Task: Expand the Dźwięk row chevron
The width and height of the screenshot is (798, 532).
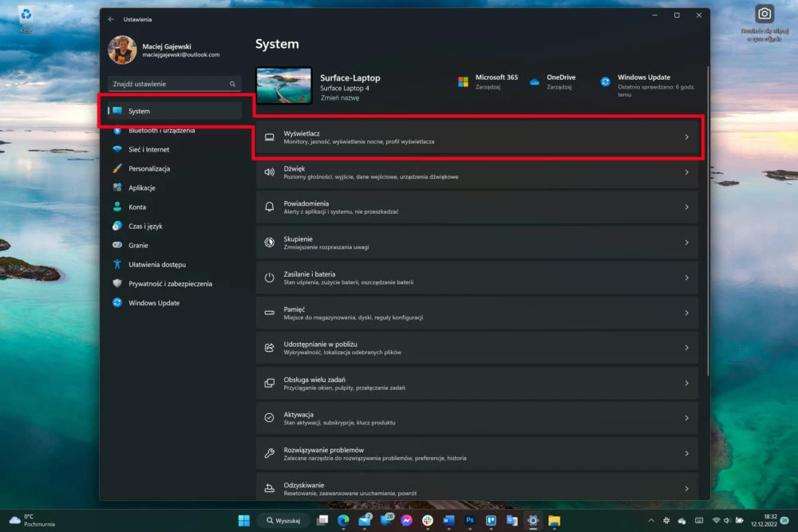Action: pyautogui.click(x=686, y=172)
